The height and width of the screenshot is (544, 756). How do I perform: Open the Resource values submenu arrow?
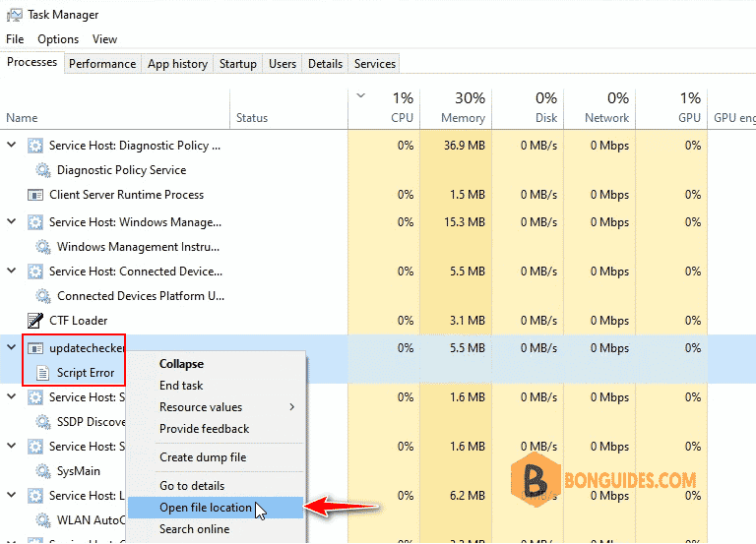coord(292,407)
